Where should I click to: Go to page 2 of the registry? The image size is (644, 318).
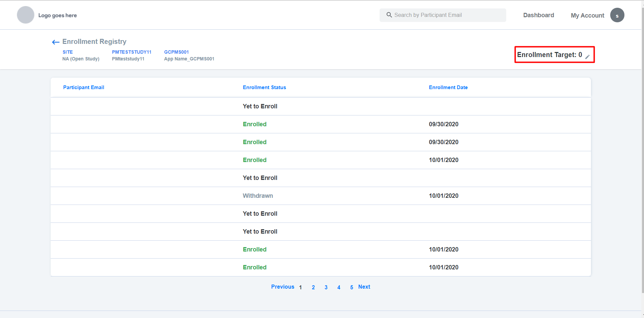tap(313, 287)
